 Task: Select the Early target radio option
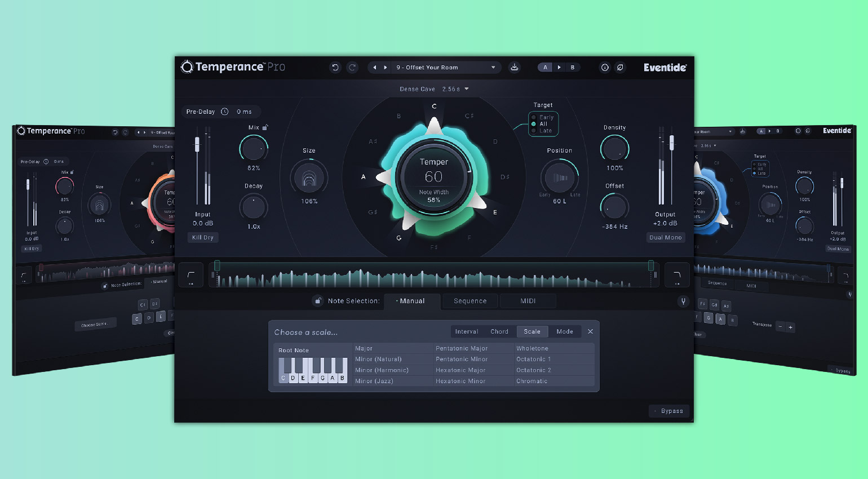point(534,117)
